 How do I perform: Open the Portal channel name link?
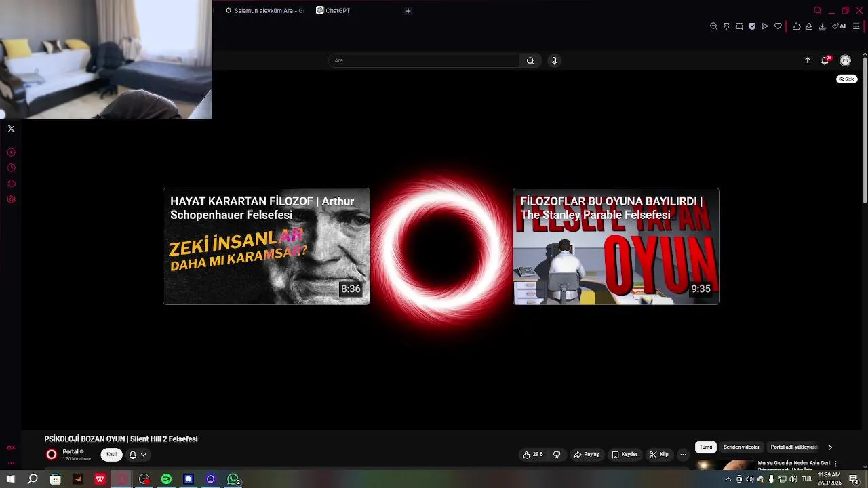71,451
